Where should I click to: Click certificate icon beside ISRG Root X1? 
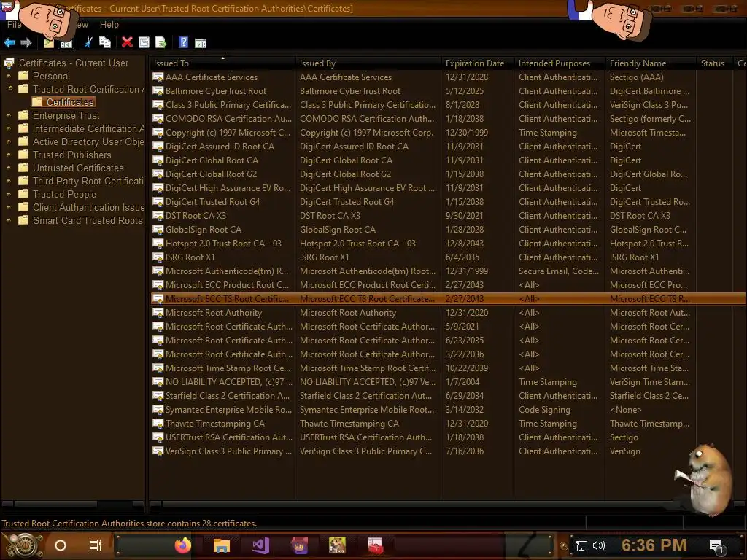click(158, 257)
